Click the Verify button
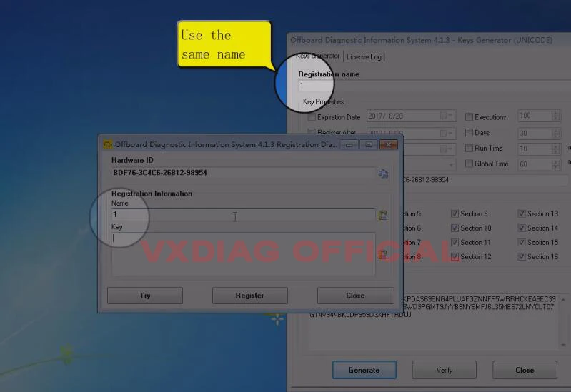The width and height of the screenshot is (571, 392). click(x=445, y=370)
